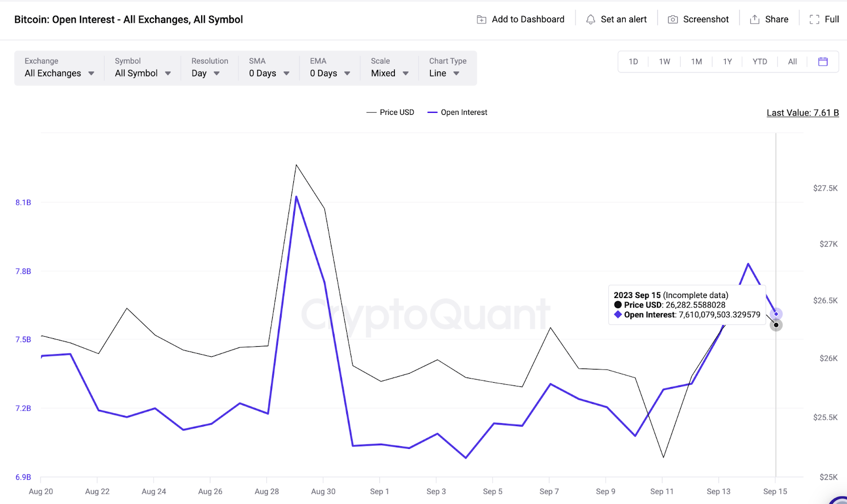Switch to the YTD time range
847x504 pixels.
(760, 61)
